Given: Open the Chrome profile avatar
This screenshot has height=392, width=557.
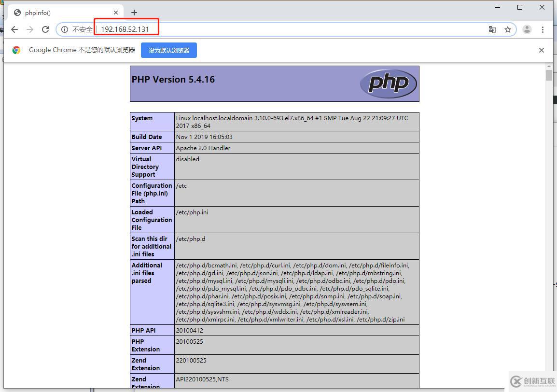Looking at the screenshot, I should click(527, 29).
